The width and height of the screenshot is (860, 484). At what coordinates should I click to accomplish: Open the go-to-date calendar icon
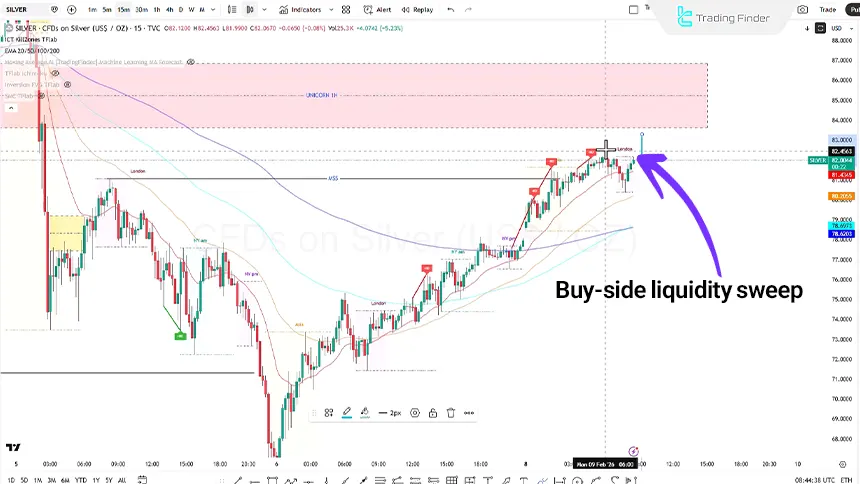[x=142, y=480]
